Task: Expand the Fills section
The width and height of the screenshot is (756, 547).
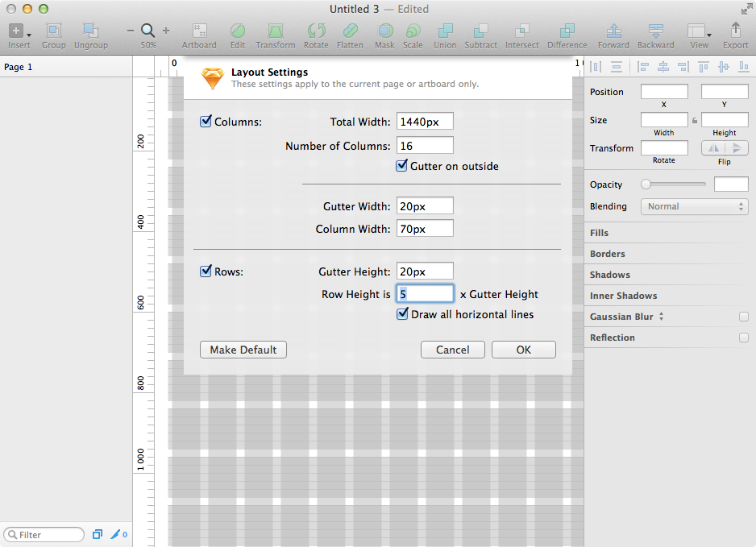Action: pyautogui.click(x=601, y=232)
